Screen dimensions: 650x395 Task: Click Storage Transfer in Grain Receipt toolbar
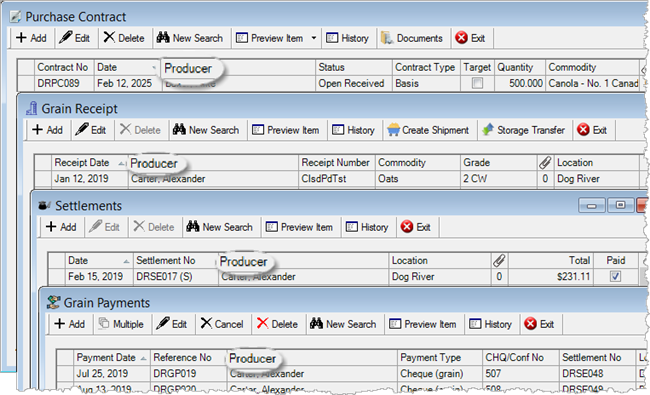pyautogui.click(x=524, y=130)
